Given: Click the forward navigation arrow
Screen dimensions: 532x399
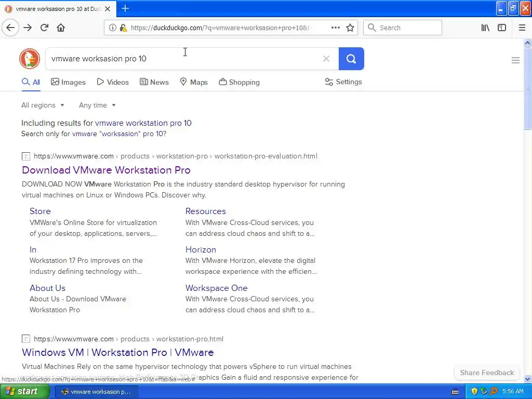Looking at the screenshot, I should pos(28,28).
